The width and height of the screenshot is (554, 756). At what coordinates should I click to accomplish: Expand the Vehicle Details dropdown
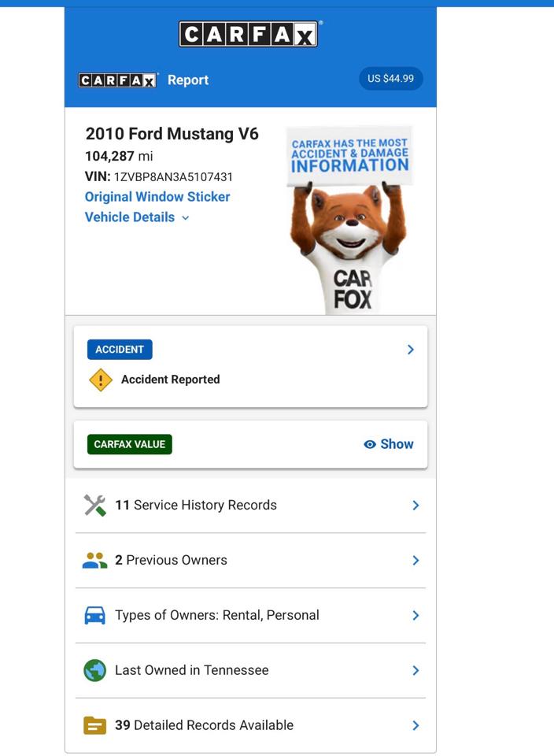tap(137, 217)
